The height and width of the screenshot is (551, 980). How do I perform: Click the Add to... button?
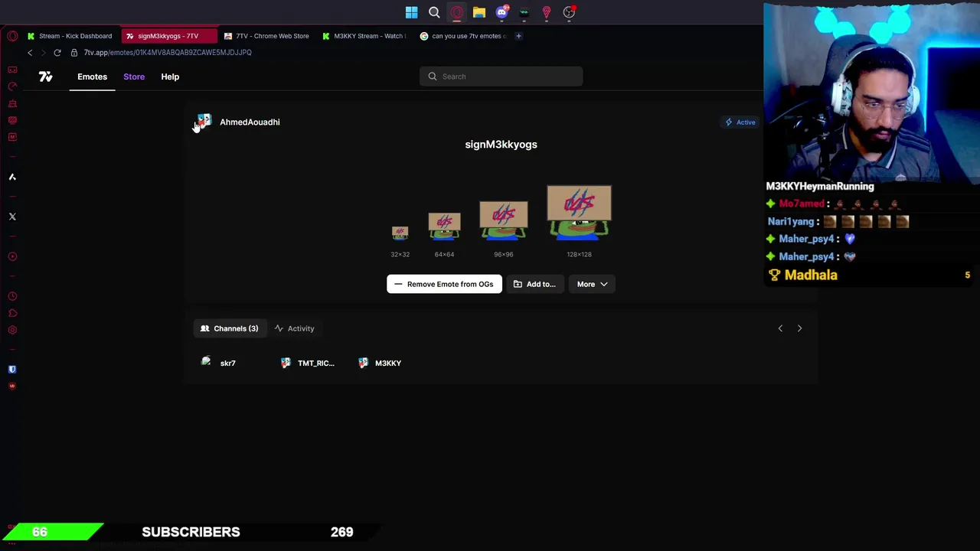pyautogui.click(x=534, y=284)
